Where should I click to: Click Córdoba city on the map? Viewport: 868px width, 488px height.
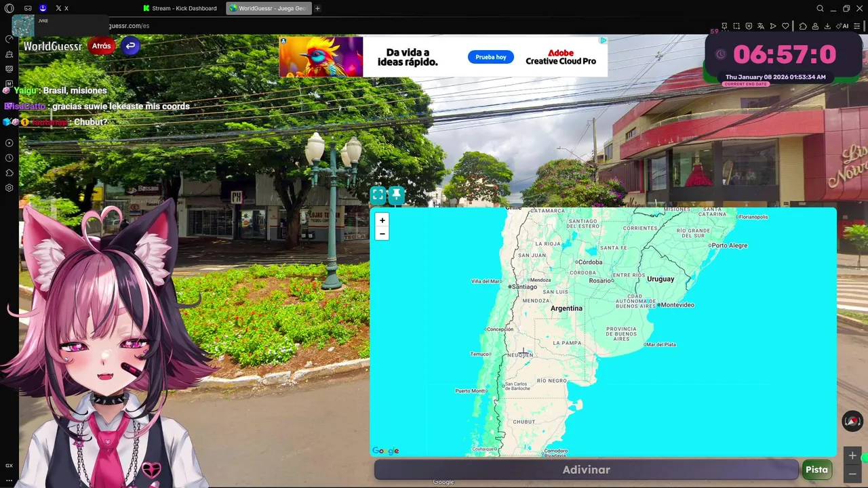coord(589,262)
